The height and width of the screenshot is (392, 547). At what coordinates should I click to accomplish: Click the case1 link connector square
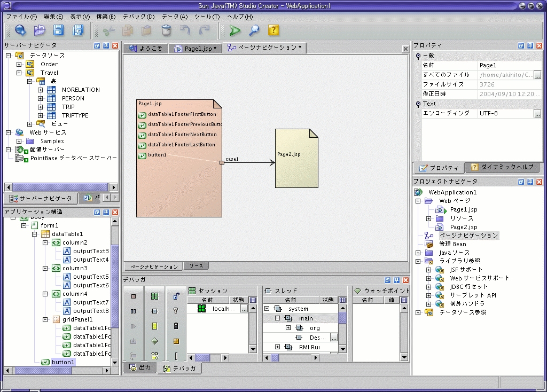tap(222, 162)
